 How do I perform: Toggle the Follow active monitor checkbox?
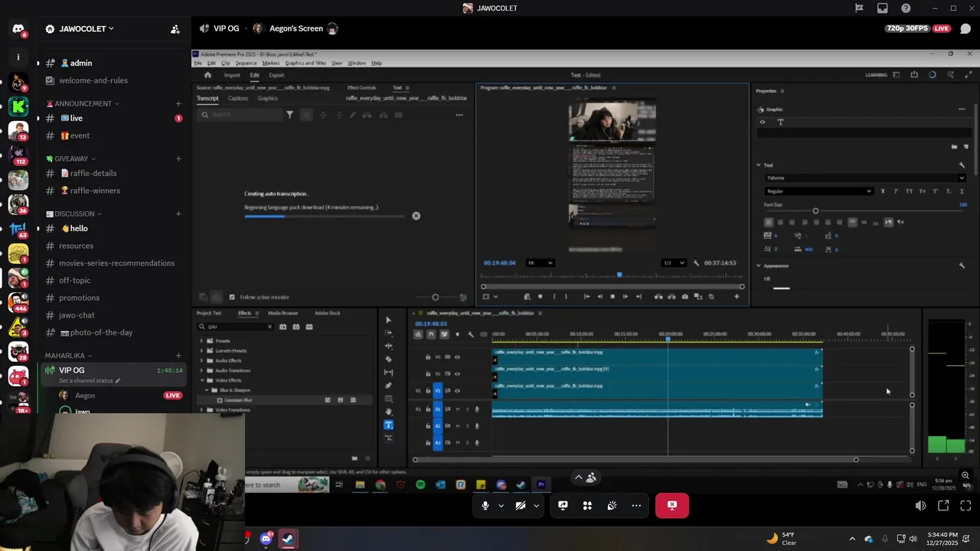[x=232, y=297]
